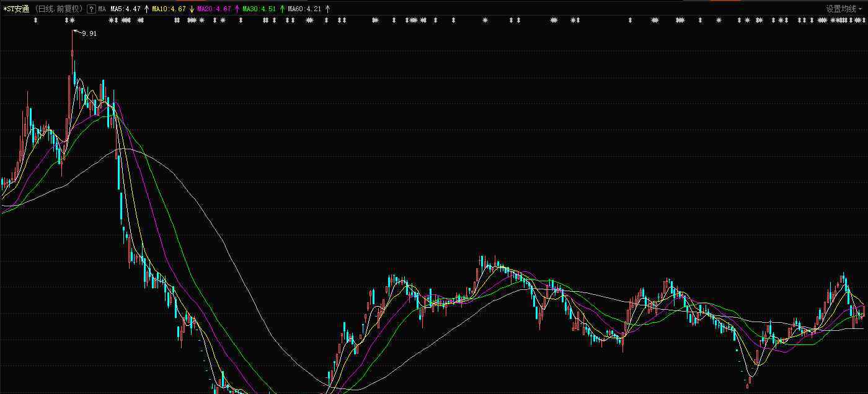The width and height of the screenshot is (868, 394).
Task: Click the question mark help icon
Action: 91,9
